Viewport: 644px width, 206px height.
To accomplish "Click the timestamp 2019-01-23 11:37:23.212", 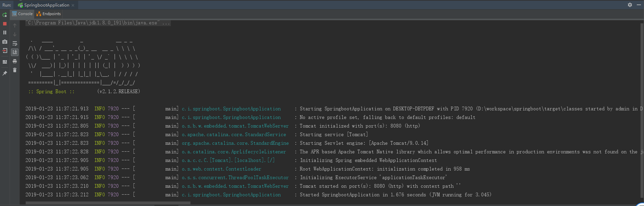I will click(57, 195).
